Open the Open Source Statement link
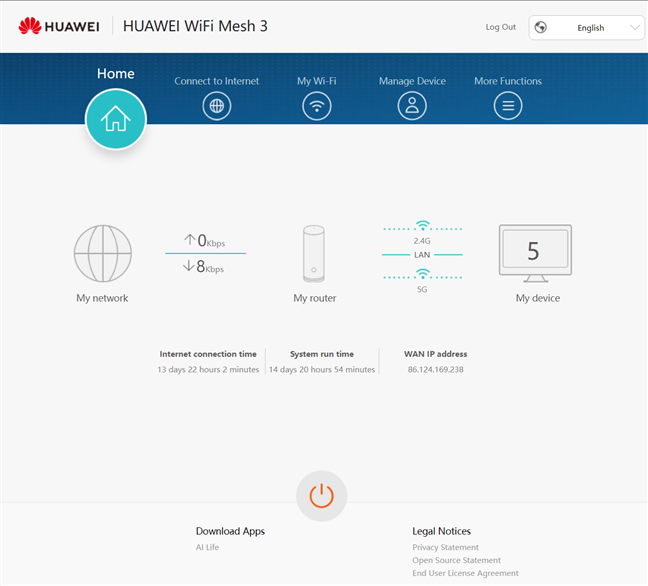 point(456,560)
